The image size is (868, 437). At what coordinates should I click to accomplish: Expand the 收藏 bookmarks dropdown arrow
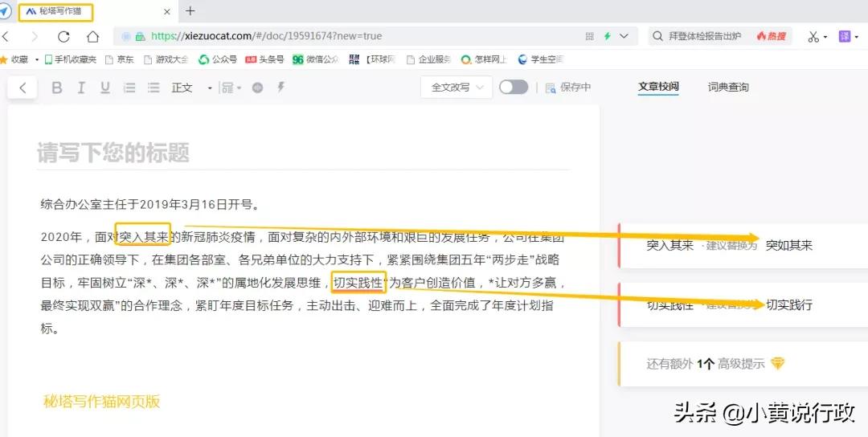[37, 59]
